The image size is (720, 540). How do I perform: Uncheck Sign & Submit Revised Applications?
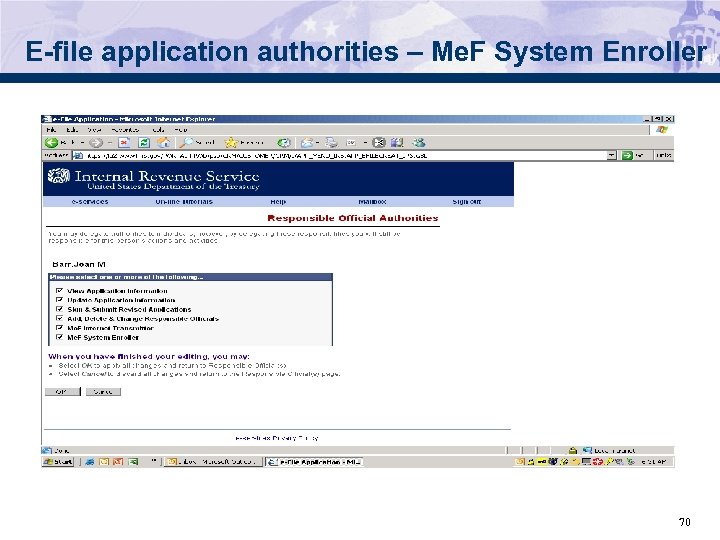pos(59,309)
